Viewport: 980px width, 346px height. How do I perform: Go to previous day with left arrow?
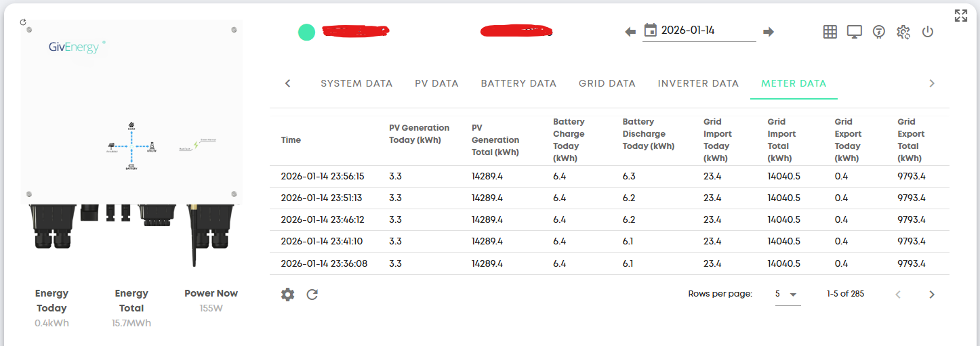(630, 32)
